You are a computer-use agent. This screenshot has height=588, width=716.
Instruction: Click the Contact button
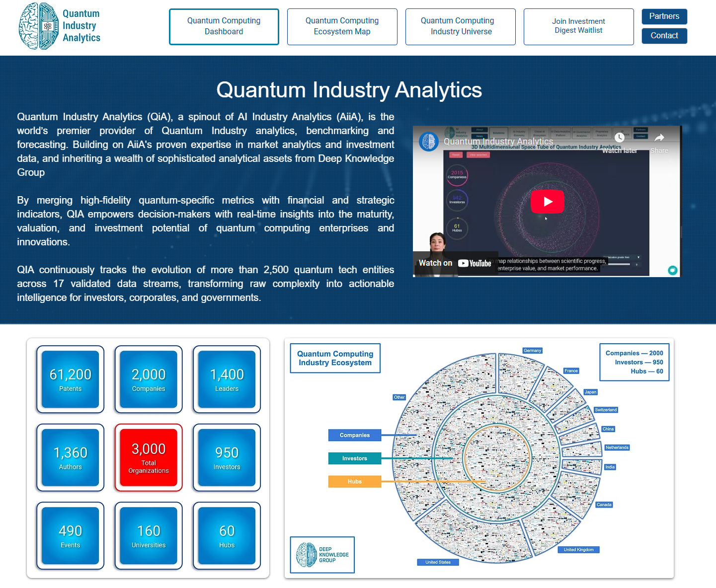pyautogui.click(x=664, y=36)
